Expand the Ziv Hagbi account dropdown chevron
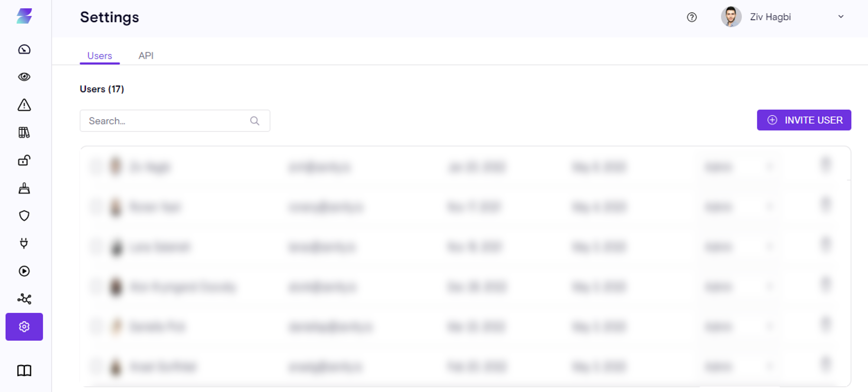Screen dimensions: 868x392 click(x=841, y=17)
